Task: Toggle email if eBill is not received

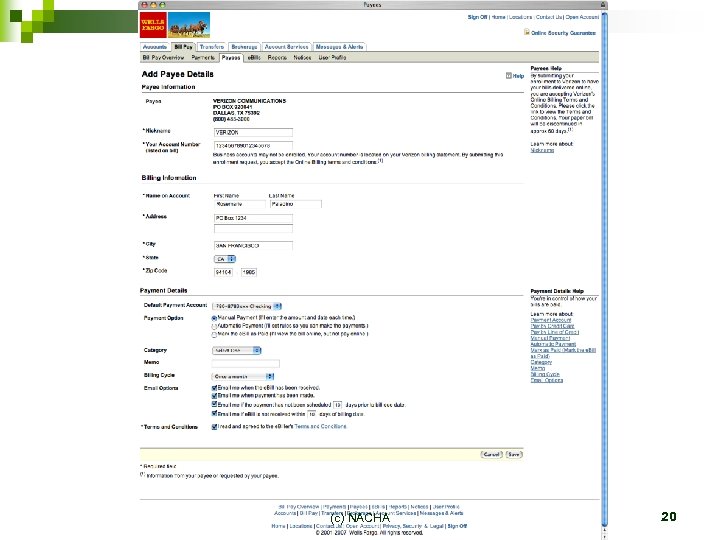Action: (214, 414)
